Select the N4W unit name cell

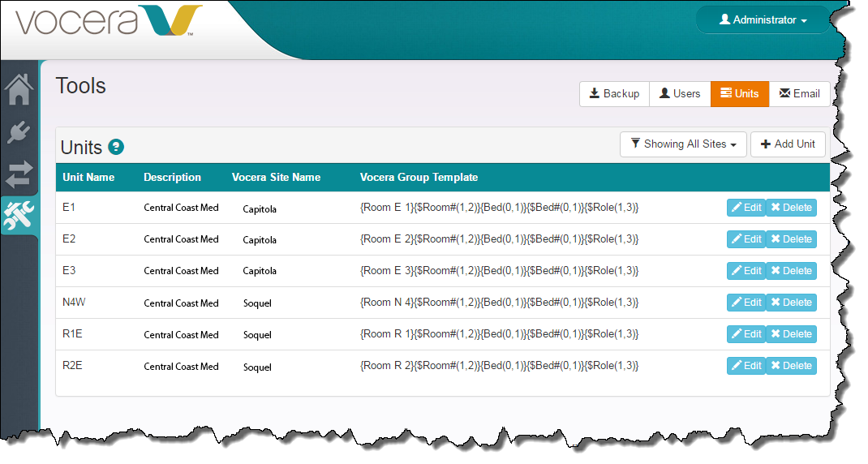[74, 302]
